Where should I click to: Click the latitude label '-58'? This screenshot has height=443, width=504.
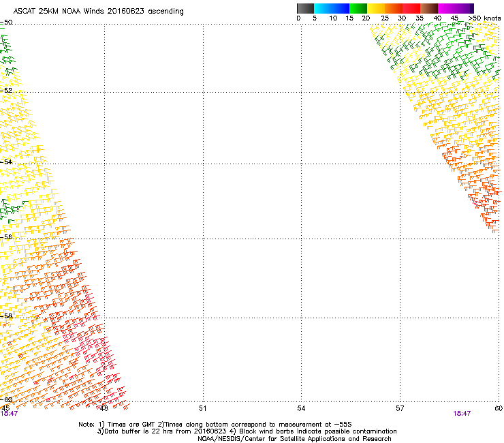[6, 316]
